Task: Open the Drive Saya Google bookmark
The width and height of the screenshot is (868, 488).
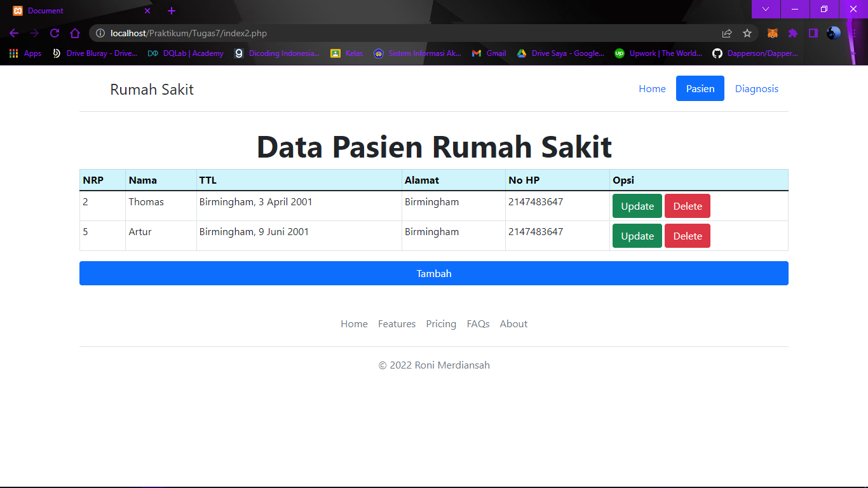Action: (560, 53)
